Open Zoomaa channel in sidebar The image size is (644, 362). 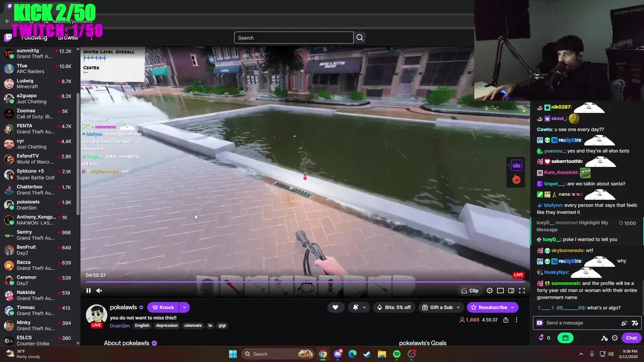tap(38, 114)
